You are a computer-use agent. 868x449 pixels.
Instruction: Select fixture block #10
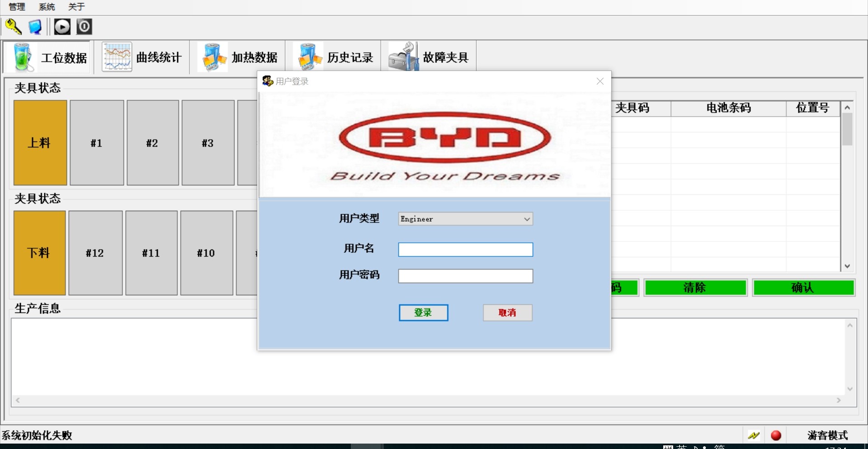207,253
